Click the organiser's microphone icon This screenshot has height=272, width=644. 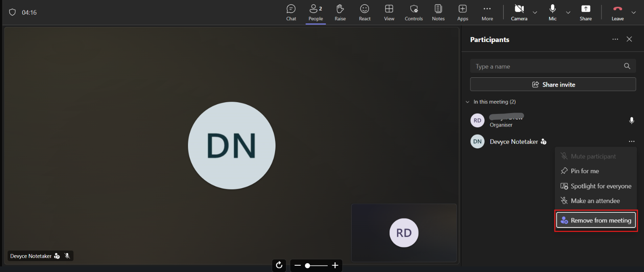(x=631, y=121)
